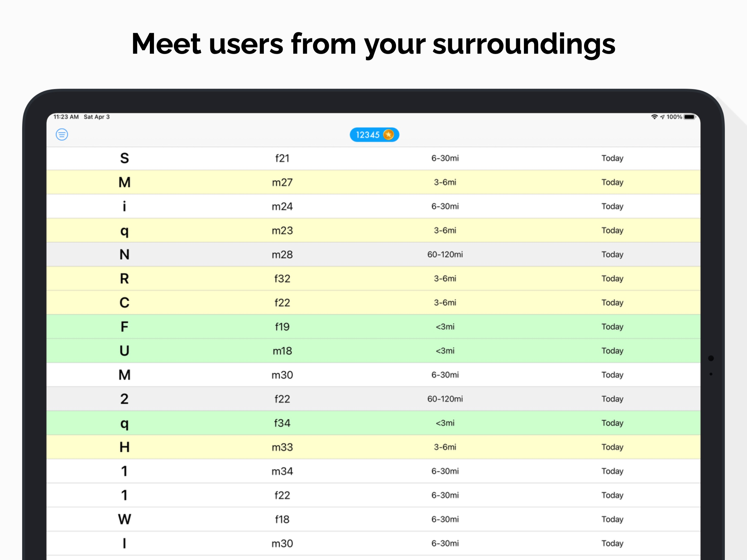This screenshot has height=560, width=747.
Task: Tap the gold star coin icon
Action: click(389, 135)
